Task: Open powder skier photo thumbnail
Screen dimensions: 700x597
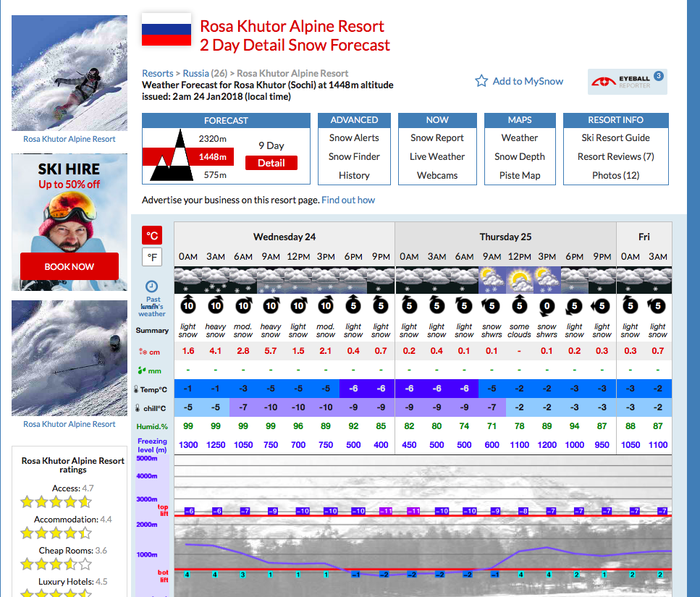Action: (x=69, y=358)
